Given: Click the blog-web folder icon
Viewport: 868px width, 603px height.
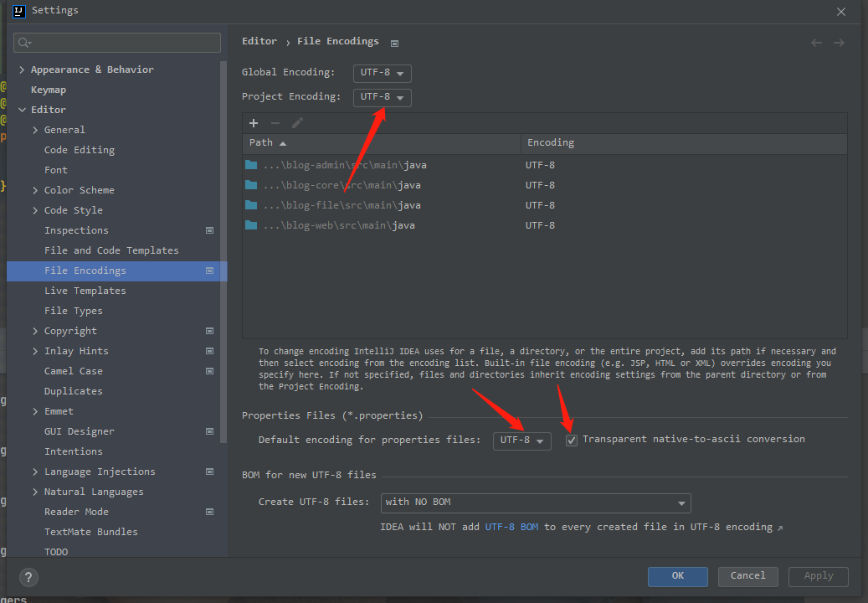Looking at the screenshot, I should point(251,225).
